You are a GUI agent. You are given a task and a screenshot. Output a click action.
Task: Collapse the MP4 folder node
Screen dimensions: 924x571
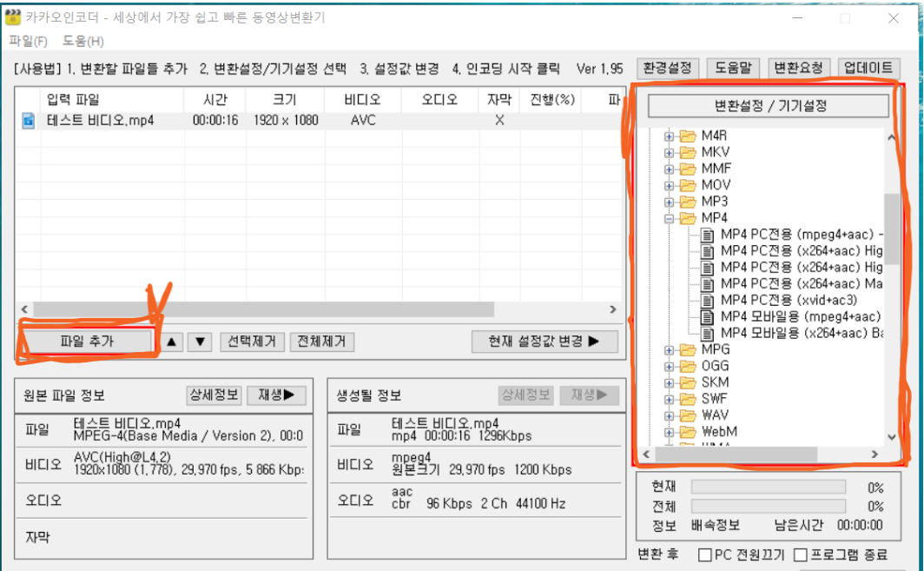pos(669,219)
